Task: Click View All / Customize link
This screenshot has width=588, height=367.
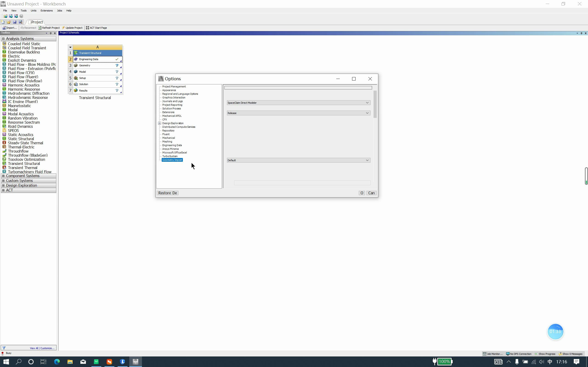Action: coord(42,348)
